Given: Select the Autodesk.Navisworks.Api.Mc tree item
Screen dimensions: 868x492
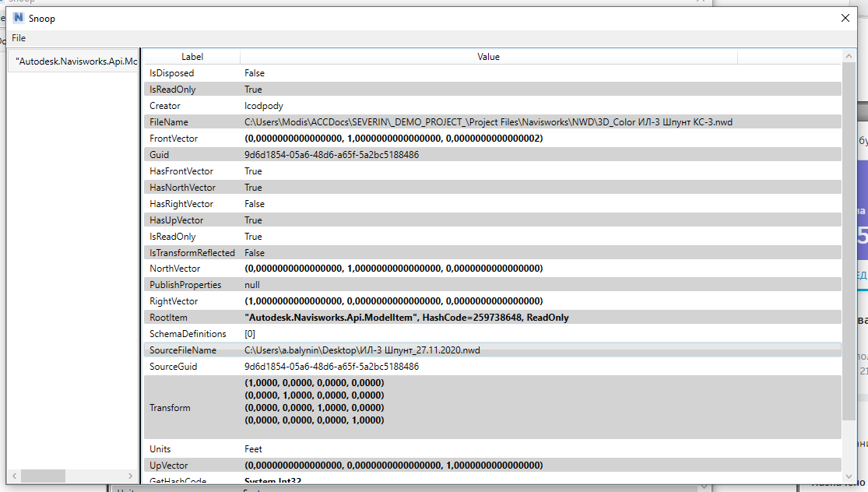Looking at the screenshot, I should [76, 61].
